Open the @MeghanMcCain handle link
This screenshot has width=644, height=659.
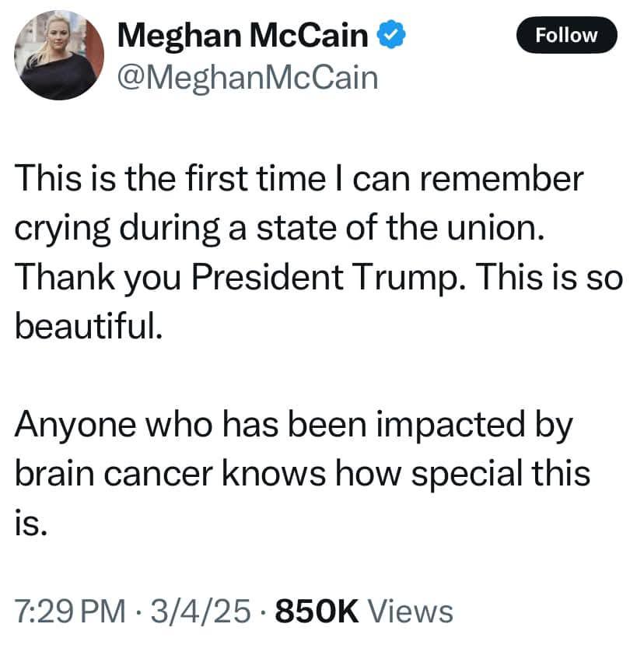[247, 77]
